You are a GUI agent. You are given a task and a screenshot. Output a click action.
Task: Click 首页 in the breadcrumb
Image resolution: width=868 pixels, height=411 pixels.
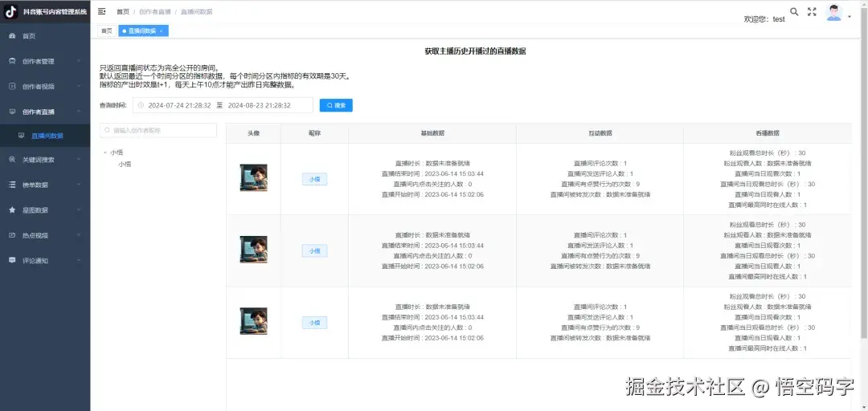(123, 11)
